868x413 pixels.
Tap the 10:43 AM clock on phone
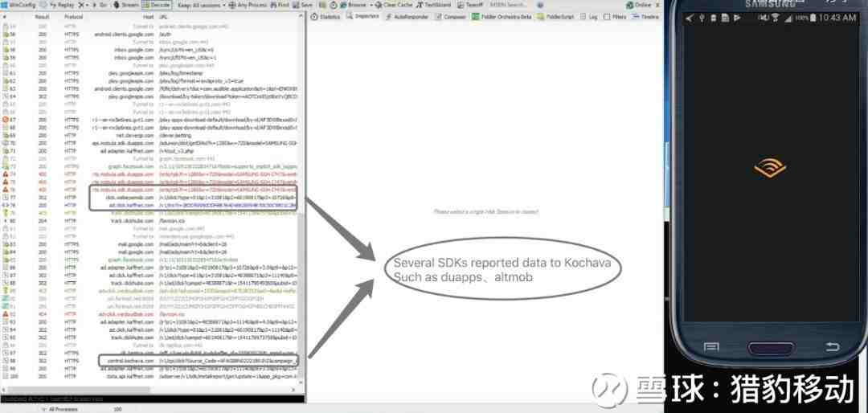(x=837, y=18)
